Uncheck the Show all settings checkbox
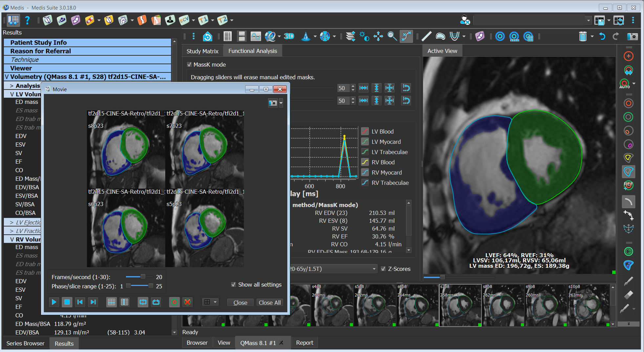 [x=233, y=284]
